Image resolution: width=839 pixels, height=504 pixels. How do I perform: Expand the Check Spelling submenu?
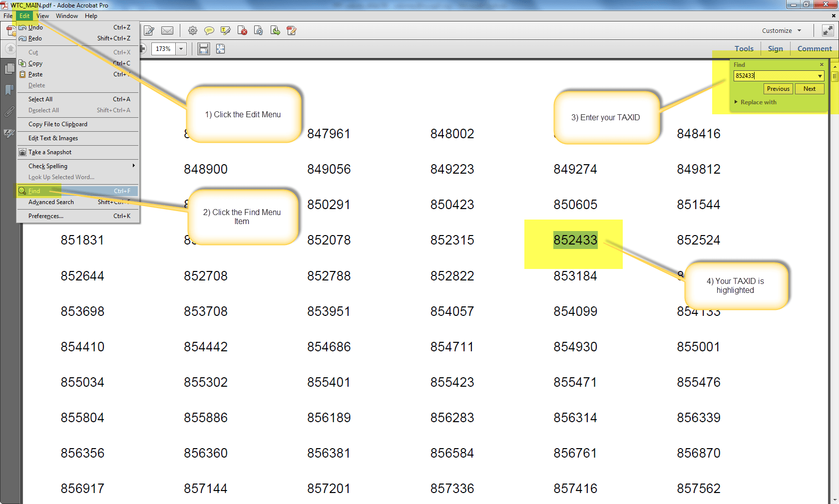(78, 166)
